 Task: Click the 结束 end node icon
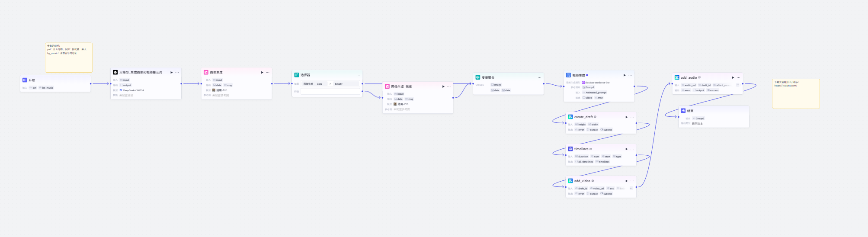point(683,111)
